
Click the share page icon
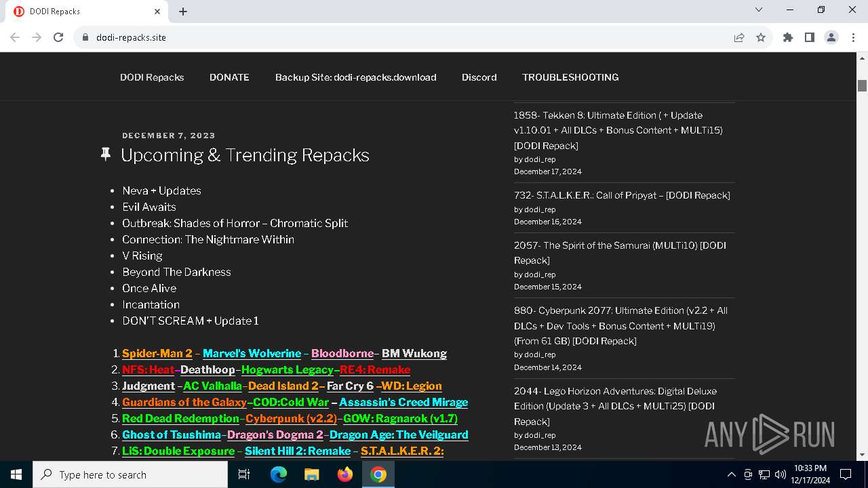point(739,37)
